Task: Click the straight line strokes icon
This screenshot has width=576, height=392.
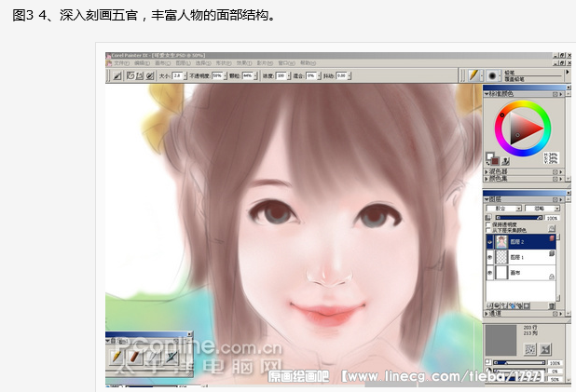Action: click(140, 76)
